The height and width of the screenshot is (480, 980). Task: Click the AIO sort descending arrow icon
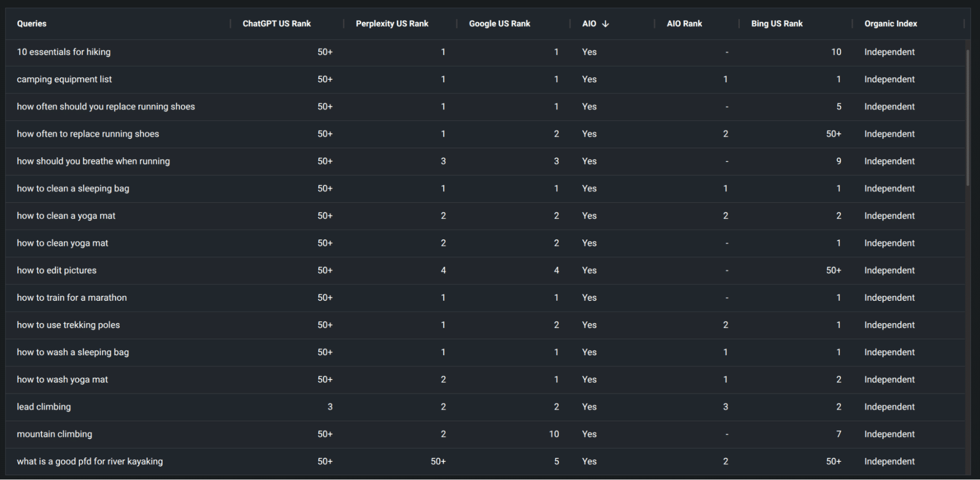point(605,24)
